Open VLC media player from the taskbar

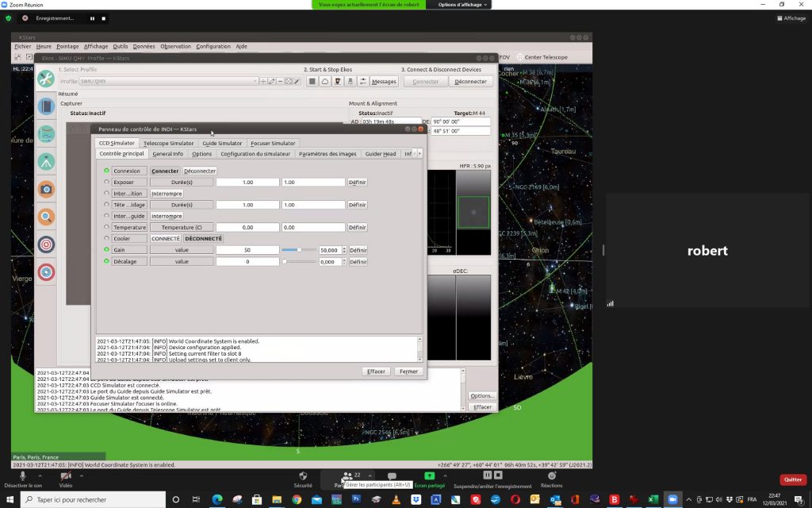396,500
